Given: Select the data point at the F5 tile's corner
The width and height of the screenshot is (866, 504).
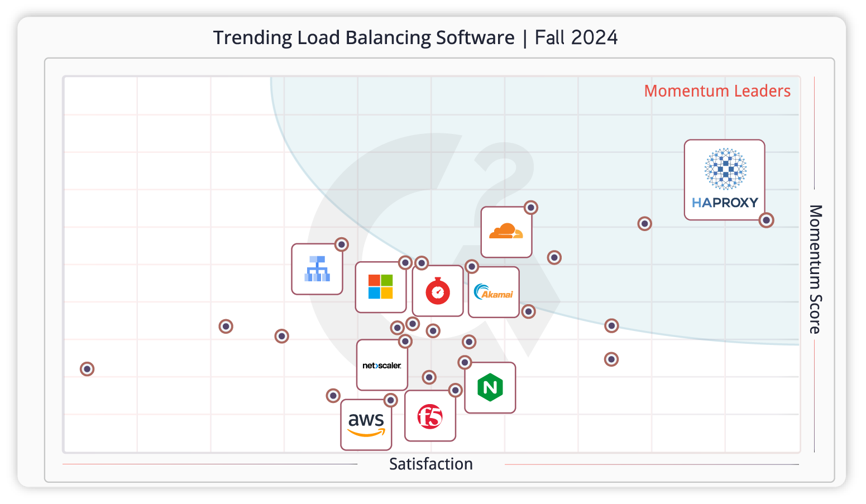Looking at the screenshot, I should click(x=456, y=390).
